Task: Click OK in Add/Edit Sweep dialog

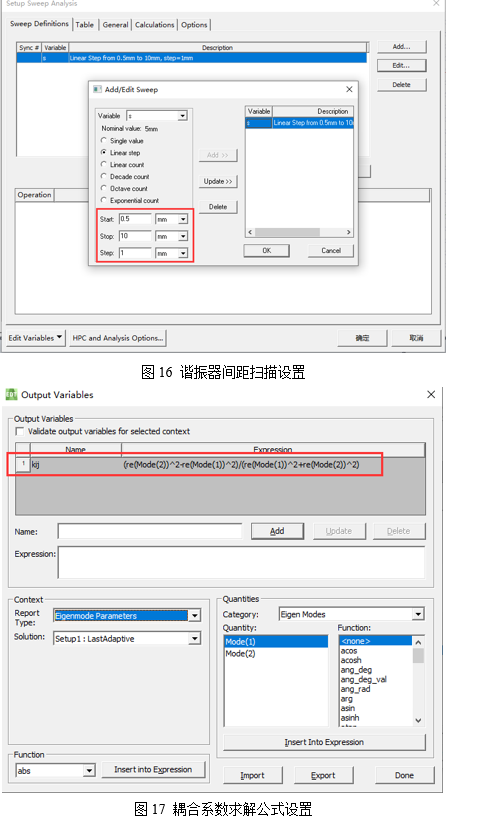Action: click(267, 250)
